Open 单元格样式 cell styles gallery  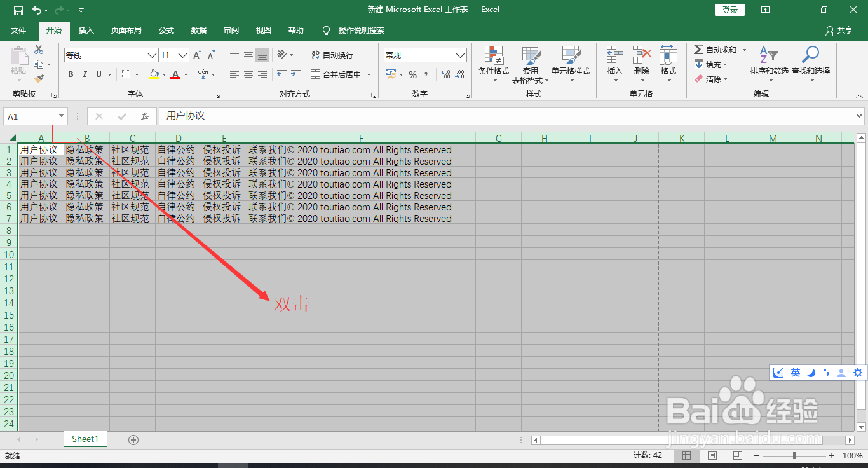tap(571, 64)
